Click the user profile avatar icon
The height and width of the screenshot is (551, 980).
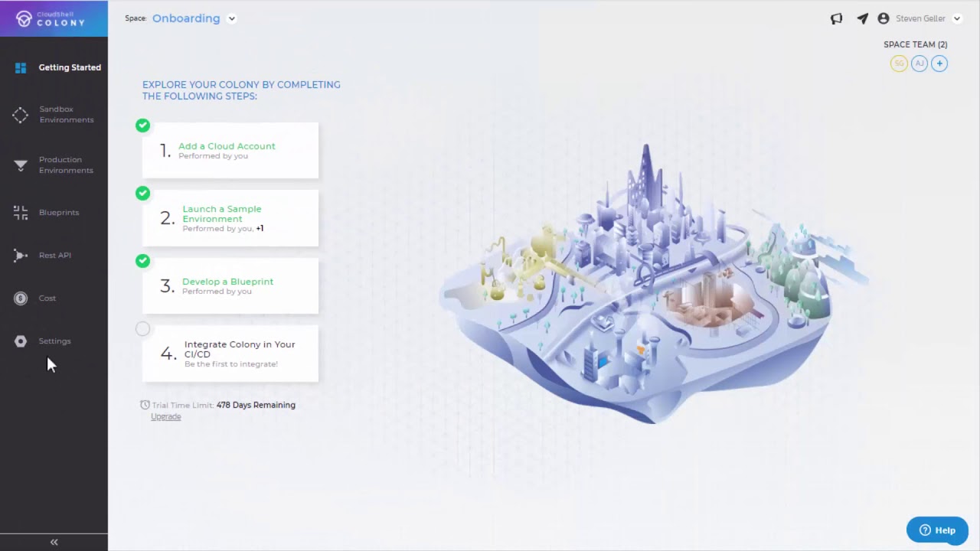884,18
